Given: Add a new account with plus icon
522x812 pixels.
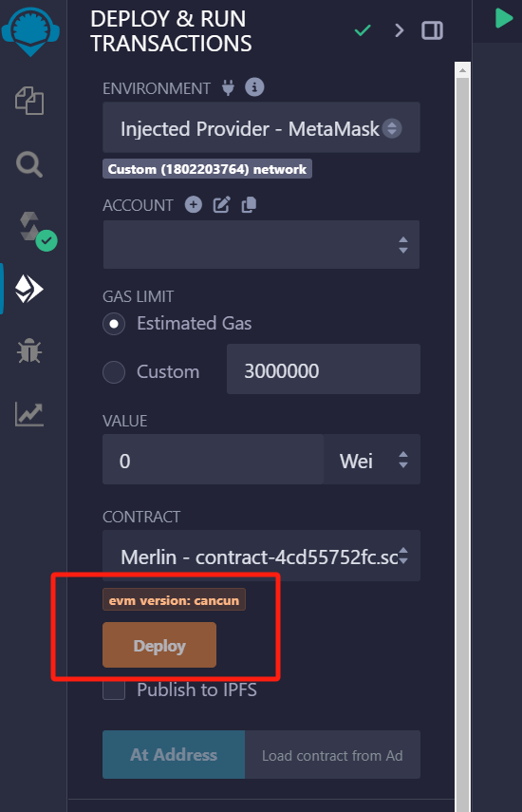Looking at the screenshot, I should (x=194, y=204).
